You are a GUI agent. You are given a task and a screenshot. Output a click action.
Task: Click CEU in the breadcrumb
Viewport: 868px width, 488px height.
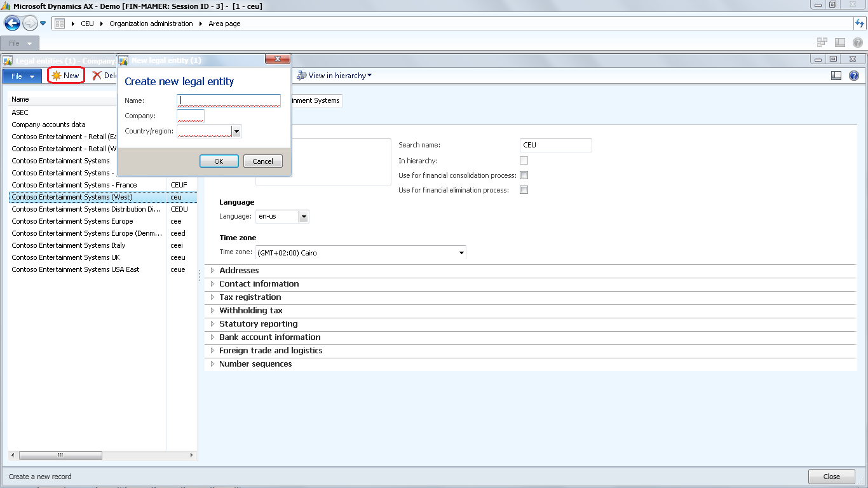pos(87,24)
